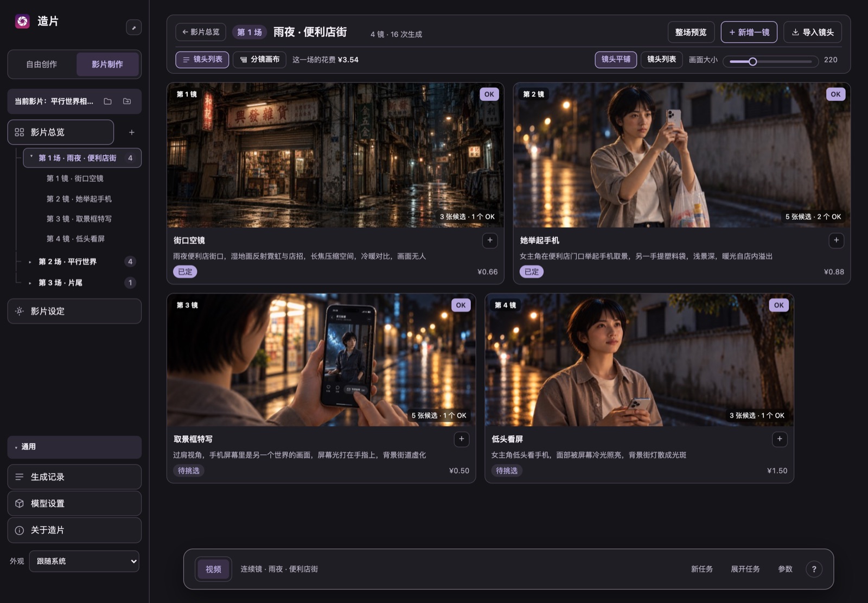Adjust the 画面大小 slider handle
Viewport: 868px width, 603px height.
(x=752, y=61)
